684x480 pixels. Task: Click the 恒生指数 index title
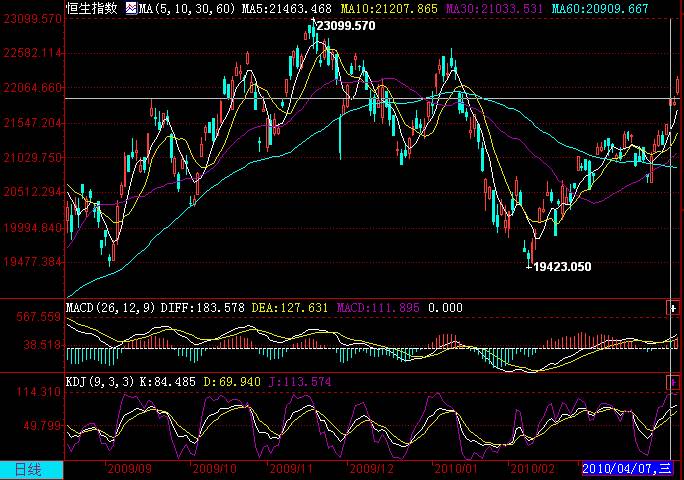pos(92,8)
